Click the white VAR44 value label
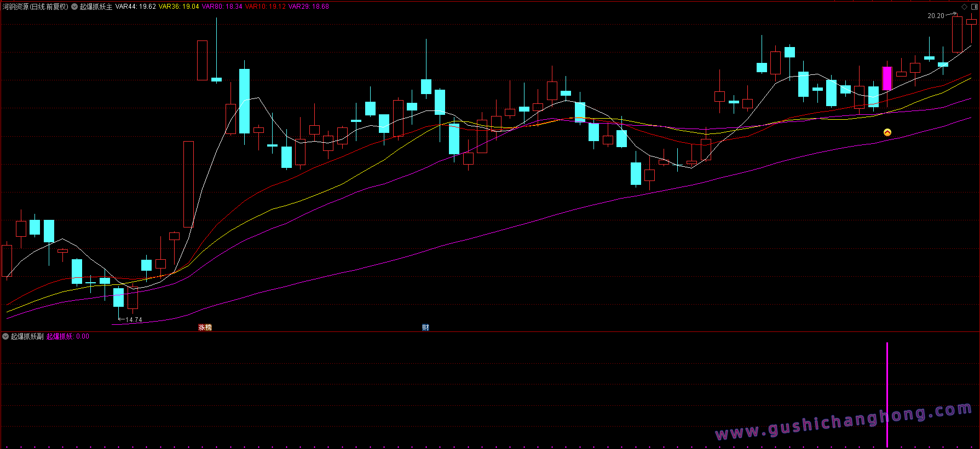The width and height of the screenshot is (980, 449). (x=135, y=7)
